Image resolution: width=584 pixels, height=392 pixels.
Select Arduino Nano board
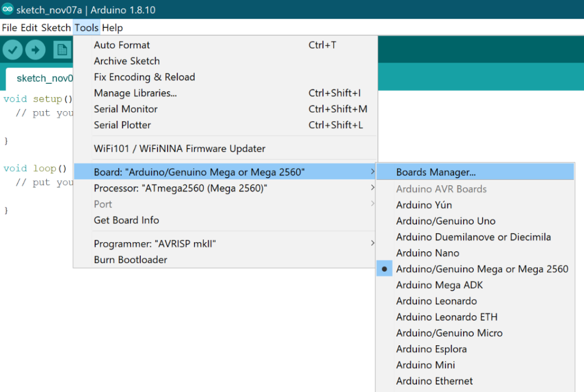tap(475, 253)
